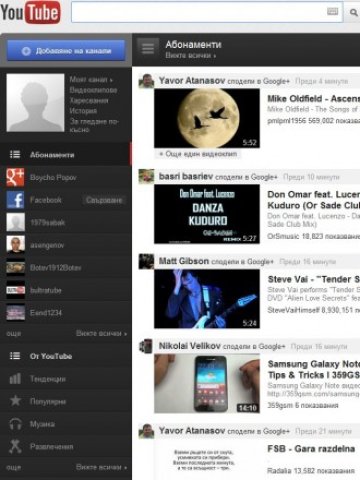The image size is (360, 480).
Task: Open Вижте всички below the subscriptions list
Action: 101,333
